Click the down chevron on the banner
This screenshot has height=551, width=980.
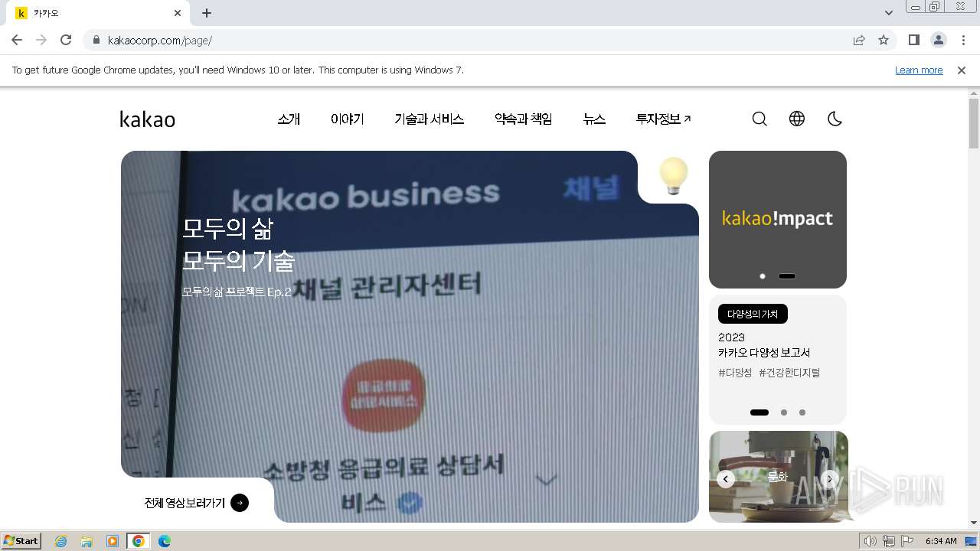click(x=546, y=480)
